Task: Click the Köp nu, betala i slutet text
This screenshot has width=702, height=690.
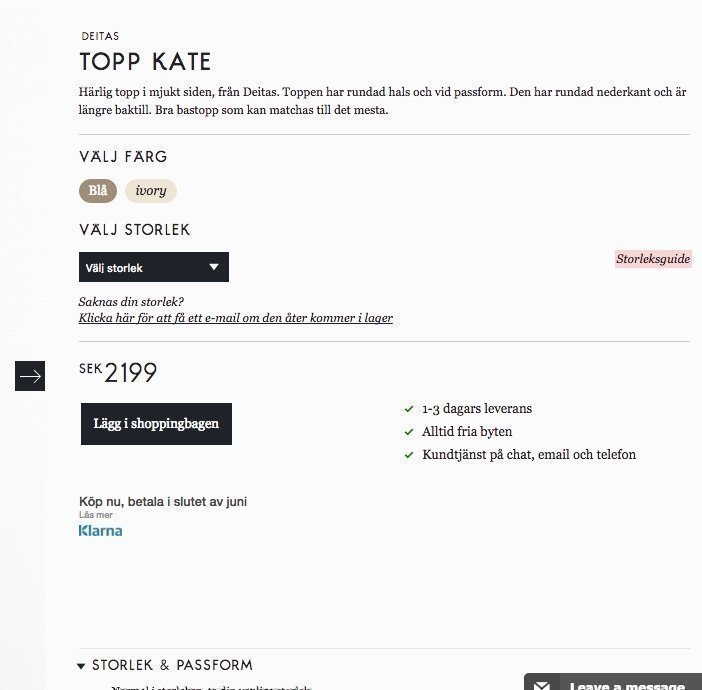Action: point(163,501)
